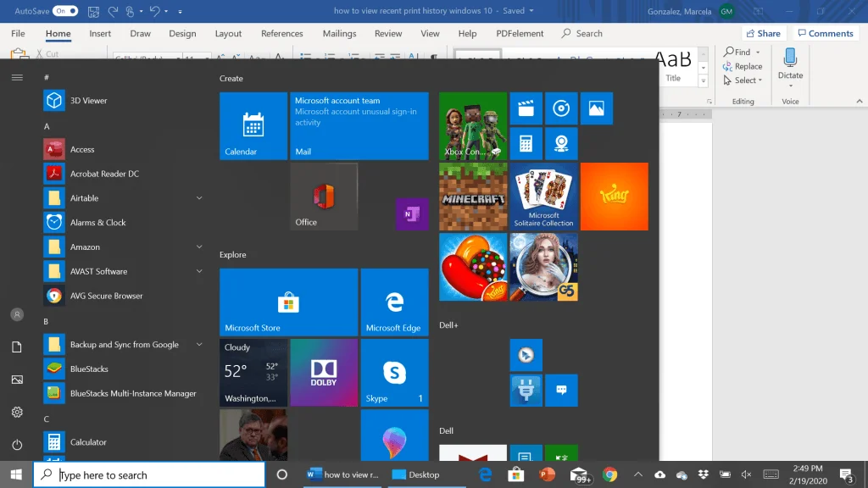Open the Calendar tile

(253, 126)
